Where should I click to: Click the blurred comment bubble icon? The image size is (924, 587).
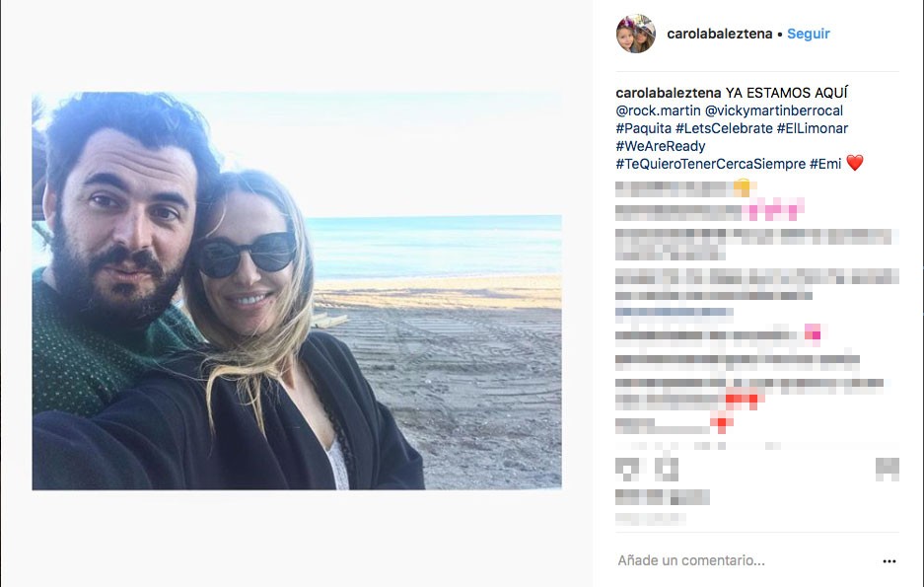[x=667, y=470]
